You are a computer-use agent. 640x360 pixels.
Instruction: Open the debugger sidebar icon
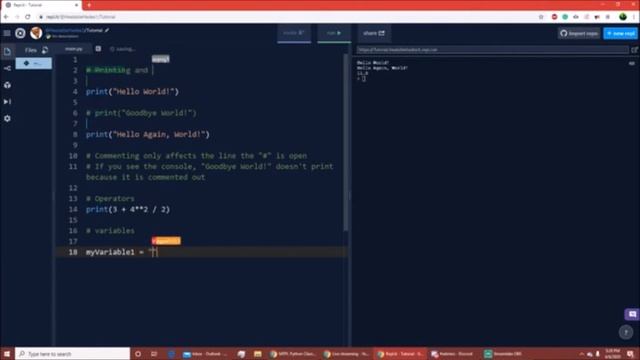coord(7,102)
